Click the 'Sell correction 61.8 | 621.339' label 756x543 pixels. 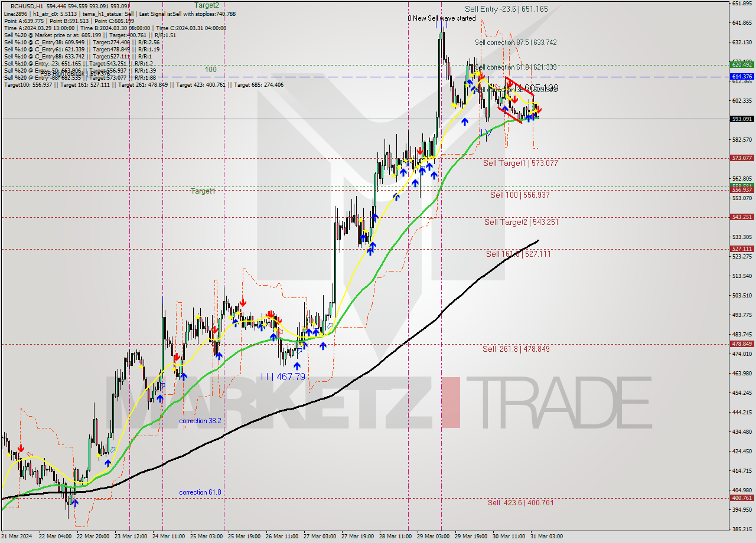tap(516, 67)
